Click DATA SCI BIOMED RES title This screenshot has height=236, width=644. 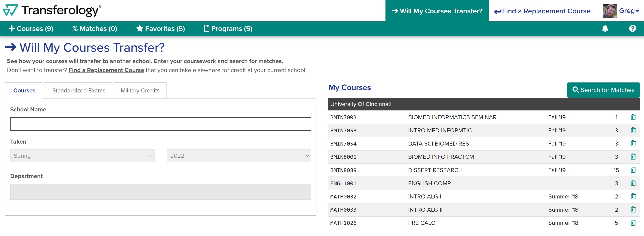pyautogui.click(x=438, y=144)
